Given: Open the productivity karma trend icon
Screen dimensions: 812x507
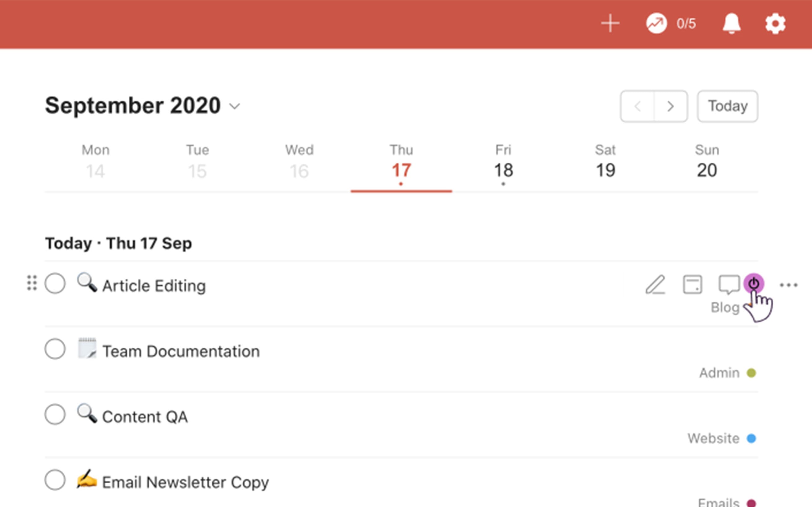Looking at the screenshot, I should tap(656, 23).
